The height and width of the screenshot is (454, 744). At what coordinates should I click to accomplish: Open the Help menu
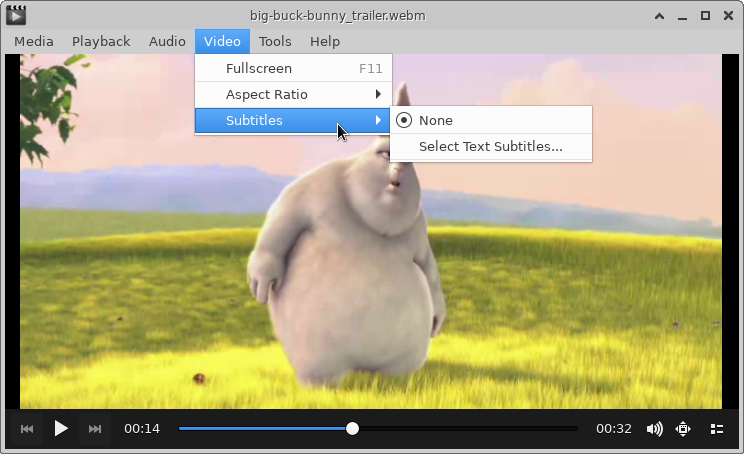[x=325, y=41]
